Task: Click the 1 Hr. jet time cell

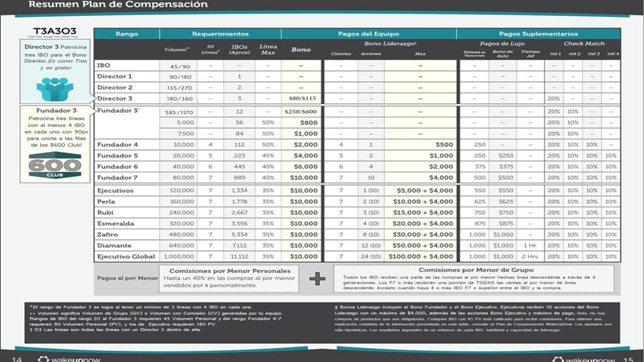Action: point(530,245)
